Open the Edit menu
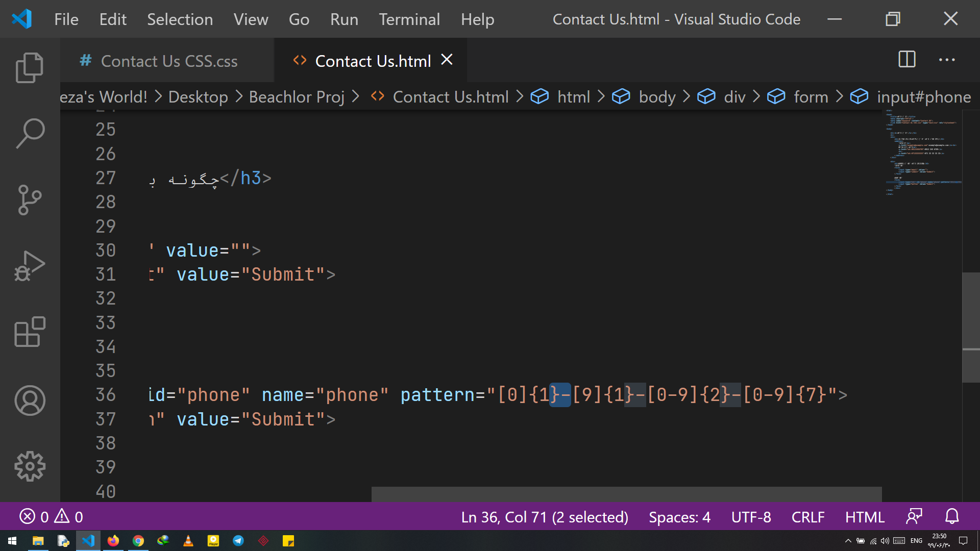The width and height of the screenshot is (980, 551). pos(113,19)
